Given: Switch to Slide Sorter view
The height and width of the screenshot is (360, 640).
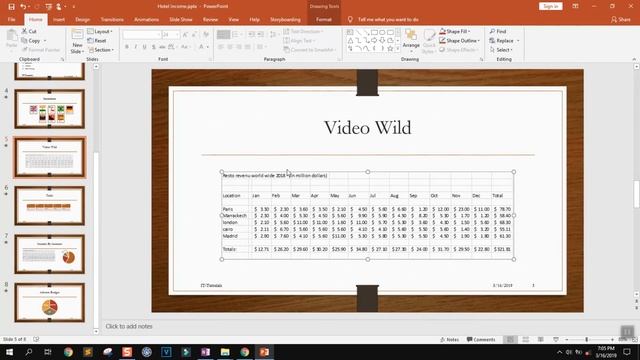Looking at the screenshot, I should pos(525,340).
